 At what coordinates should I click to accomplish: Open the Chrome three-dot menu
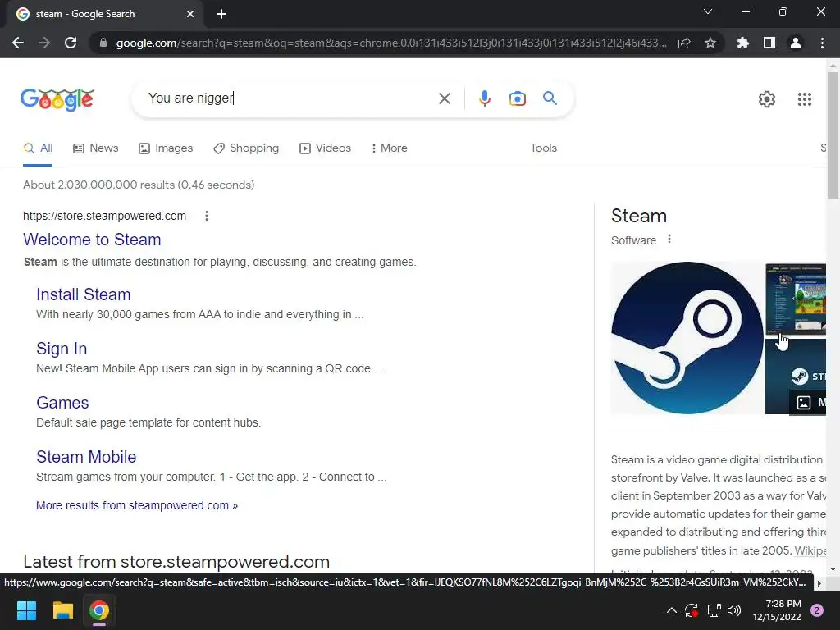[822, 43]
